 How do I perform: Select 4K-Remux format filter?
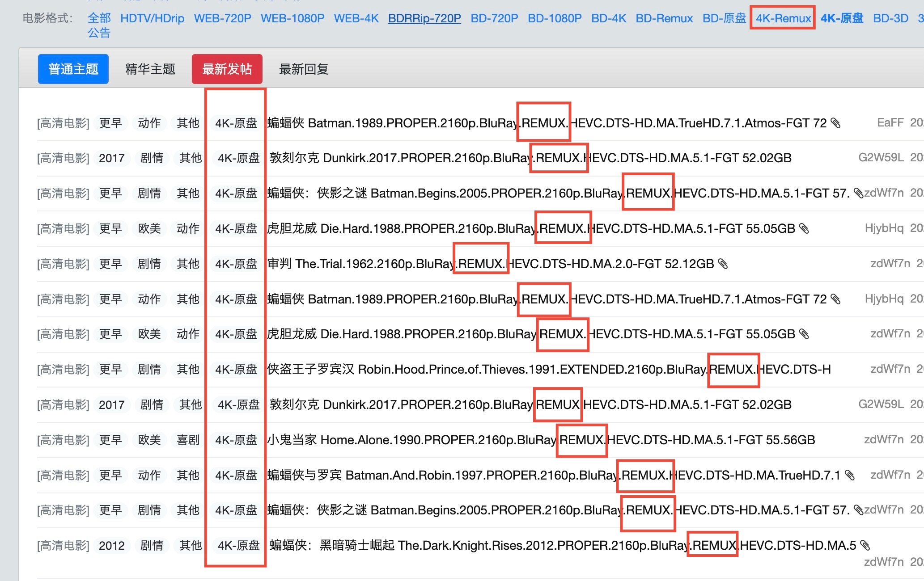(784, 18)
